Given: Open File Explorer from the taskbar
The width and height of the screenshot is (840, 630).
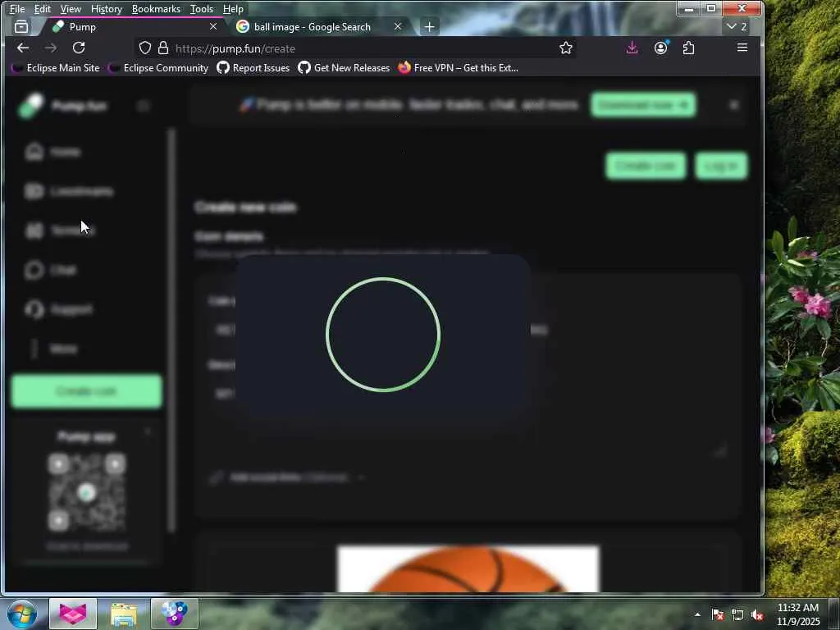Looking at the screenshot, I should pyautogui.click(x=124, y=614).
